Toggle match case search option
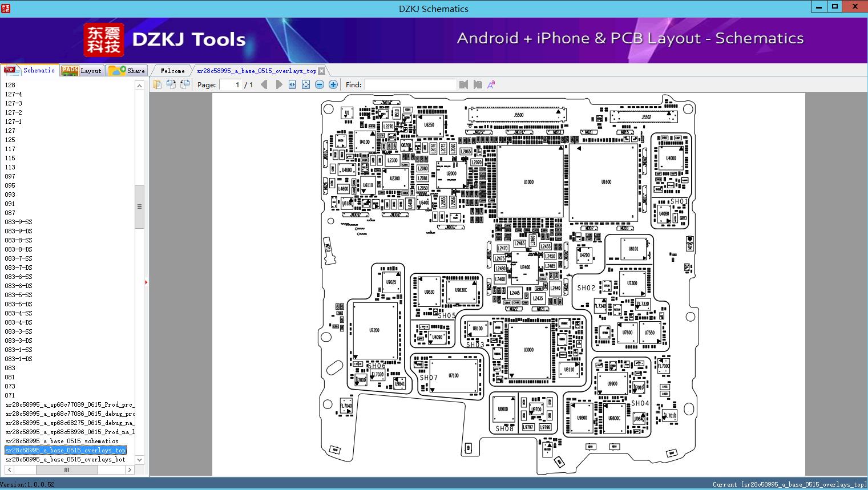The image size is (868, 490). (x=491, y=84)
